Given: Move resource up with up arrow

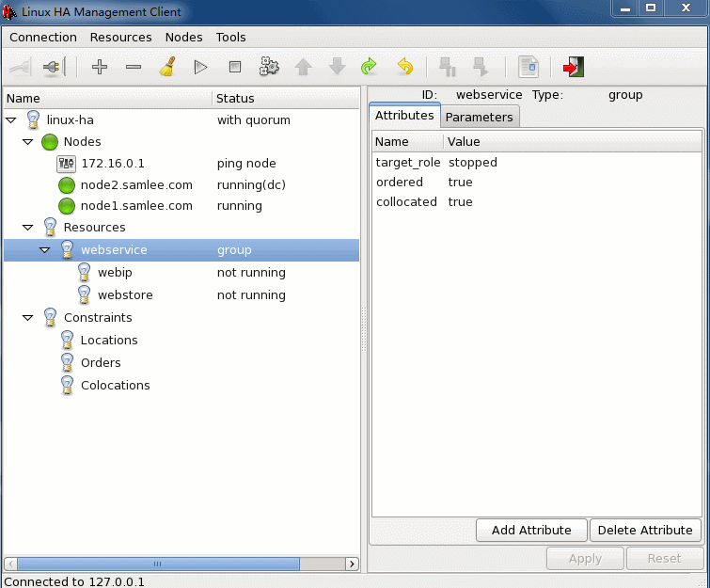Looking at the screenshot, I should 303,67.
